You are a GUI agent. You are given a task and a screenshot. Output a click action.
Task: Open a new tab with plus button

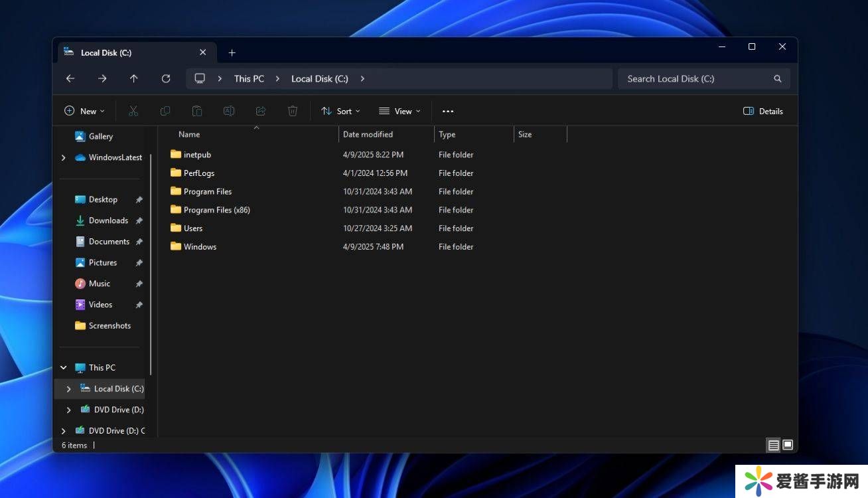pyautogui.click(x=232, y=52)
